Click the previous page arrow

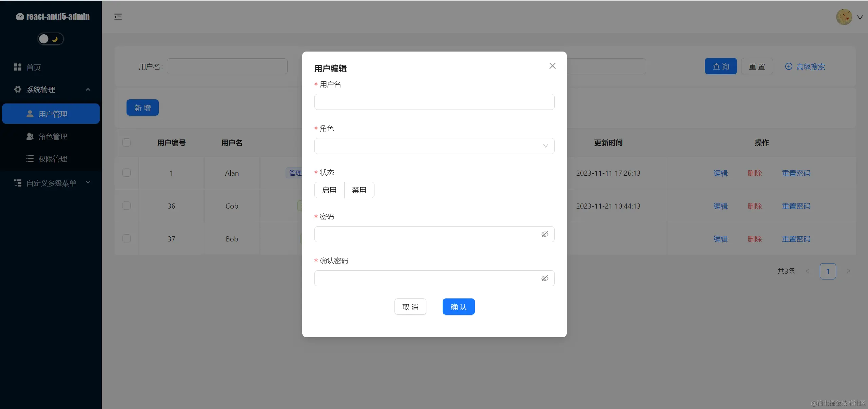808,271
